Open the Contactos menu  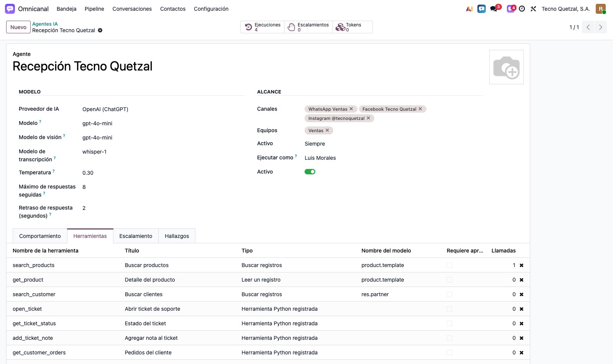click(173, 9)
